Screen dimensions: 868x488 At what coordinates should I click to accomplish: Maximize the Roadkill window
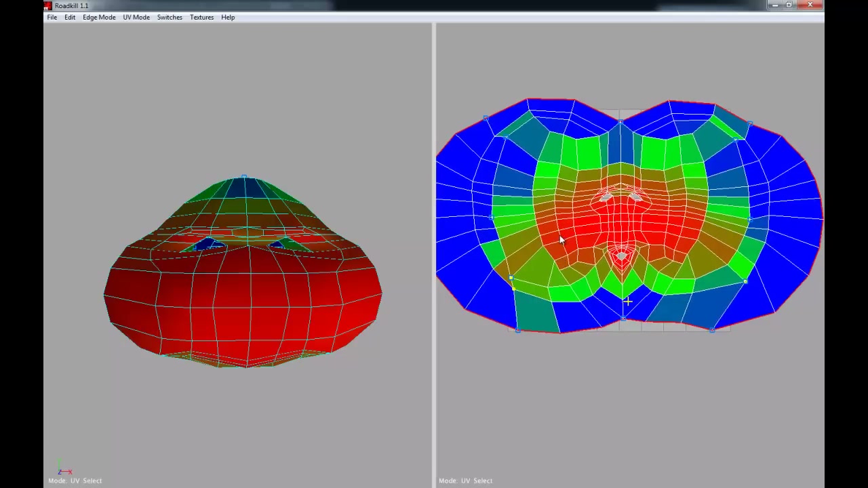tap(789, 5)
